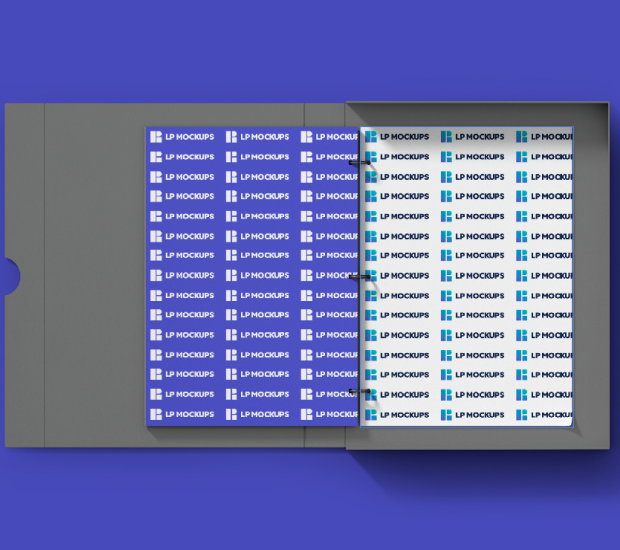
Task: Click first 'LP MOCKUPS' text on blue cover
Action: point(189,137)
